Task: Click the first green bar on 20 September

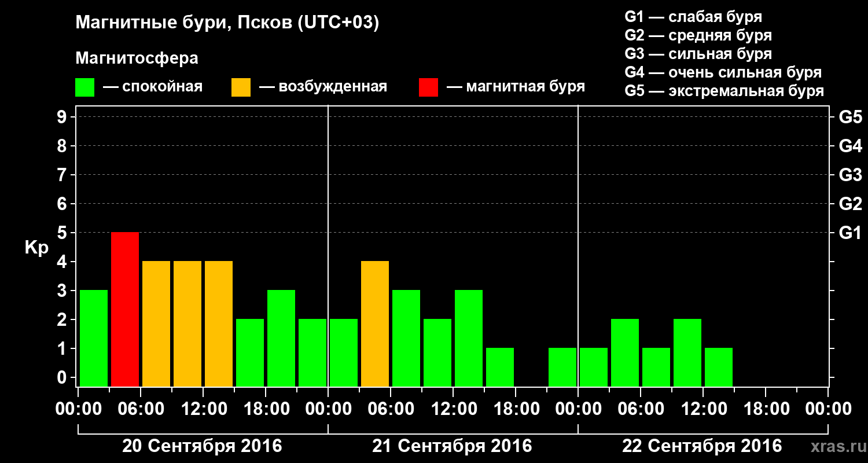Action: (x=94, y=339)
